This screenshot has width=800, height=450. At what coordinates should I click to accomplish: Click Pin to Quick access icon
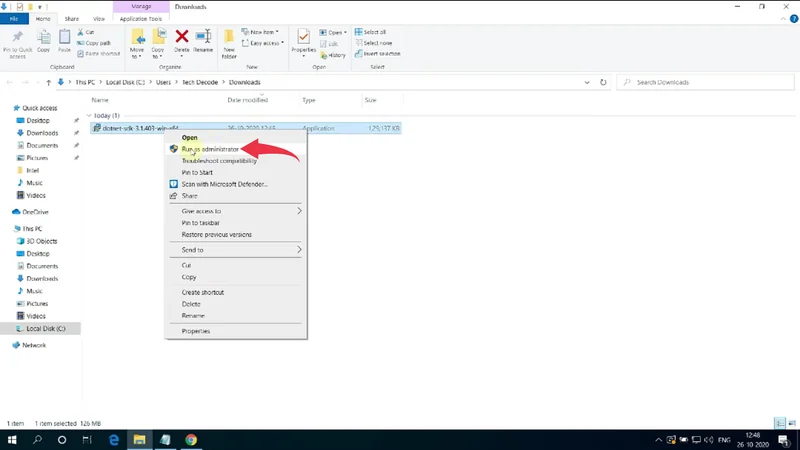[x=17, y=41]
